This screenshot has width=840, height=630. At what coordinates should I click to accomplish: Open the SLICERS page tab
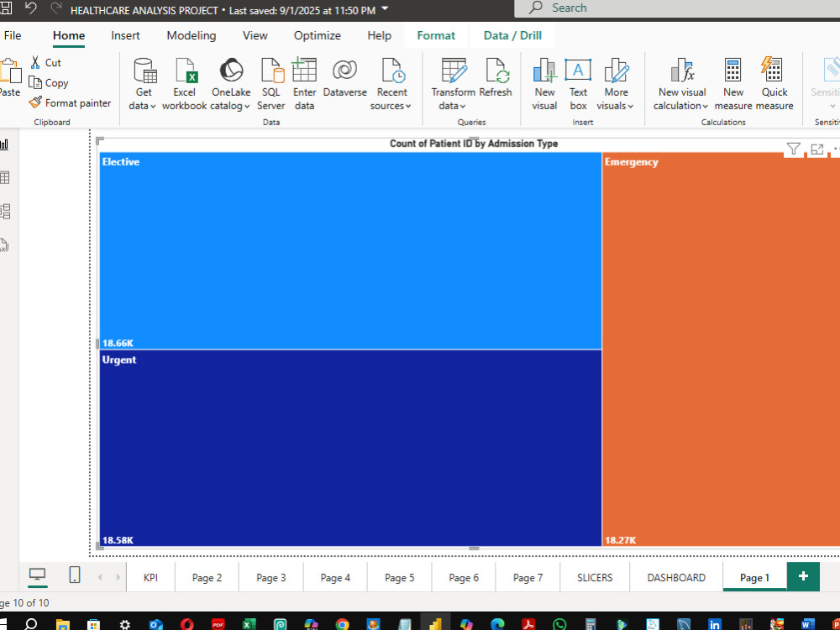coord(595,578)
